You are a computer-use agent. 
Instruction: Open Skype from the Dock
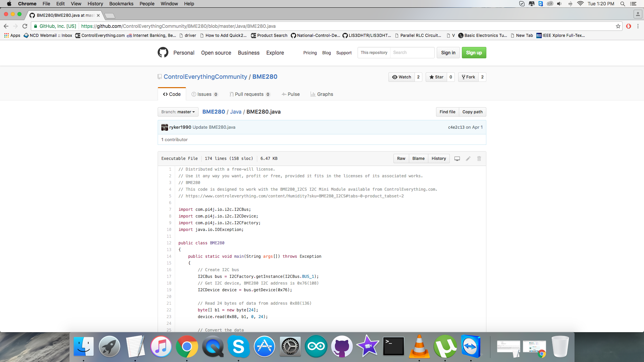click(x=239, y=346)
